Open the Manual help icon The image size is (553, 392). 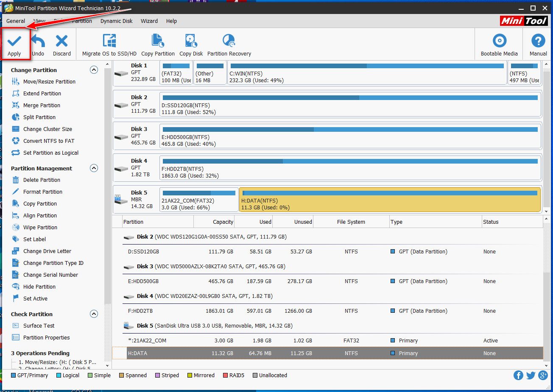click(538, 44)
